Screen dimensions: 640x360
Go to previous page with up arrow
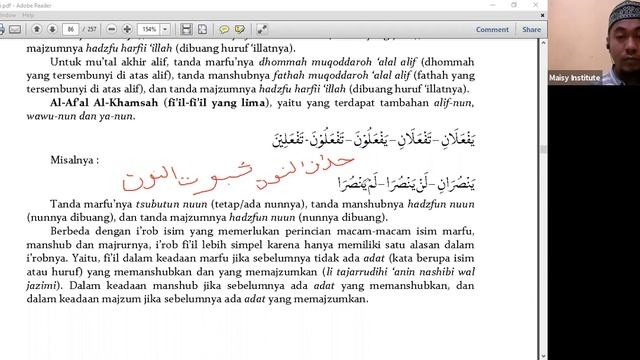point(37,29)
